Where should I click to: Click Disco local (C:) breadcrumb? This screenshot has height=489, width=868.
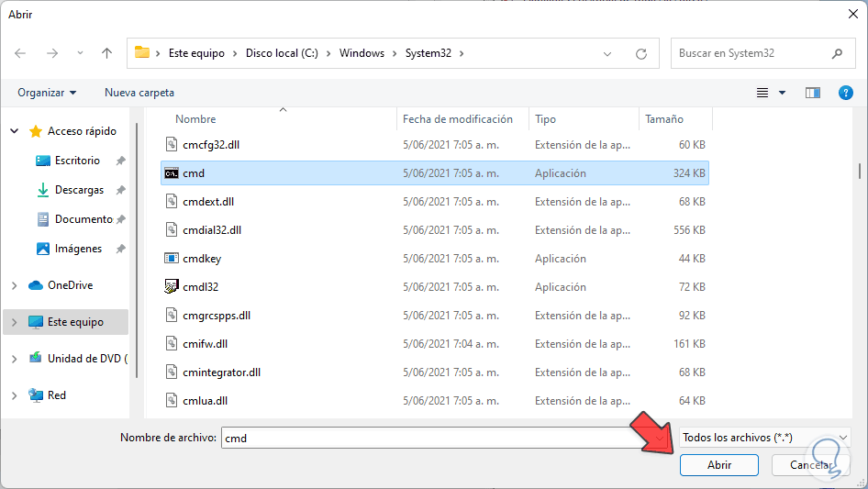point(282,53)
